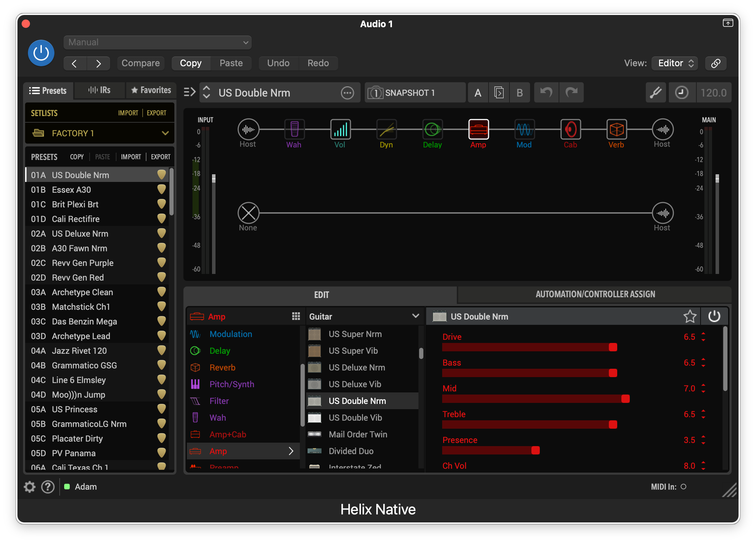Open the tuner fork icon
Image resolution: width=756 pixels, height=543 pixels.
tap(656, 93)
